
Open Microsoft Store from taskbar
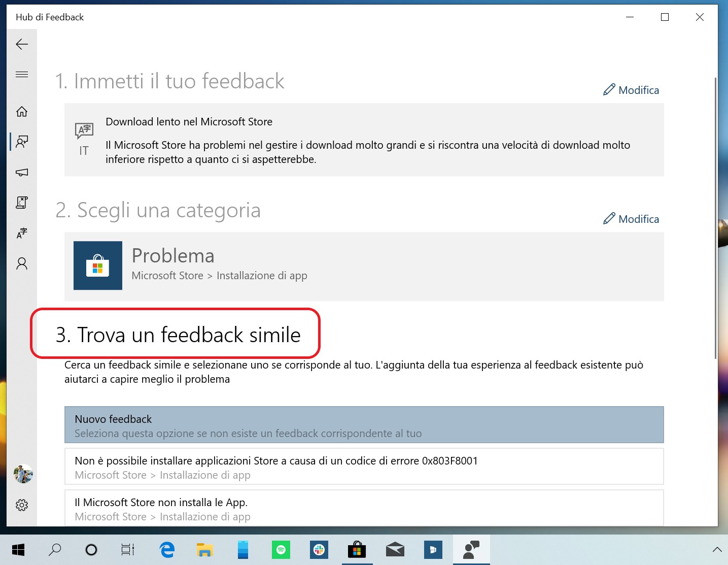(x=357, y=550)
